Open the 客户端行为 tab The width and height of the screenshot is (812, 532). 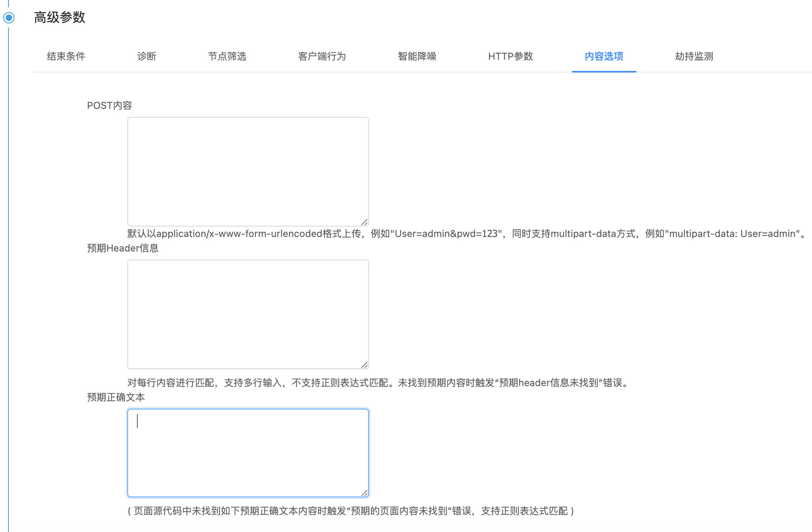tap(322, 57)
